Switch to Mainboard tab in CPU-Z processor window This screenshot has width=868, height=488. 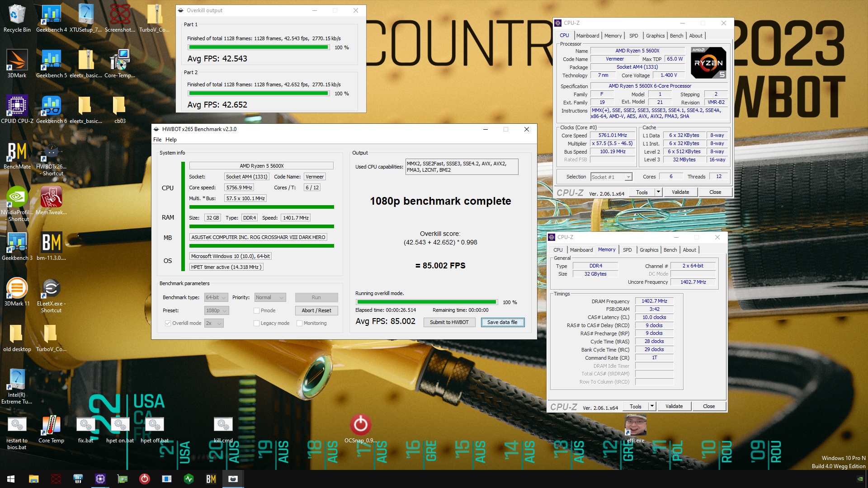pos(588,36)
